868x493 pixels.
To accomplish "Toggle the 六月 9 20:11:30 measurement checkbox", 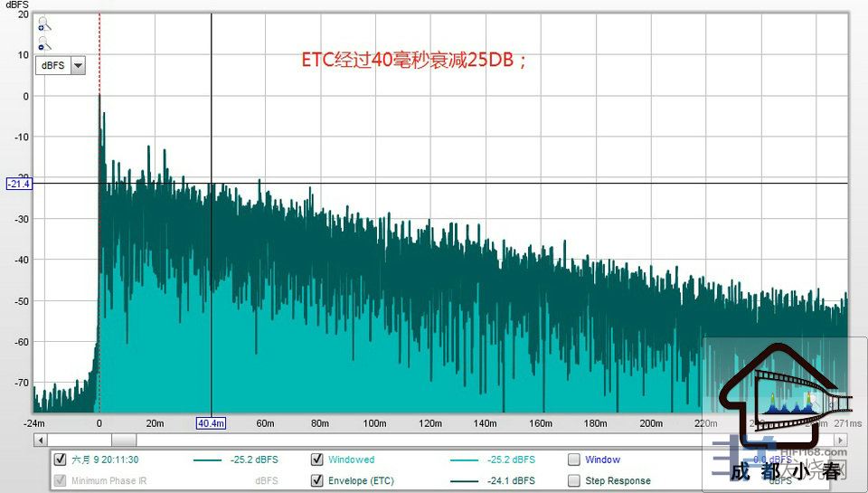I will click(61, 460).
